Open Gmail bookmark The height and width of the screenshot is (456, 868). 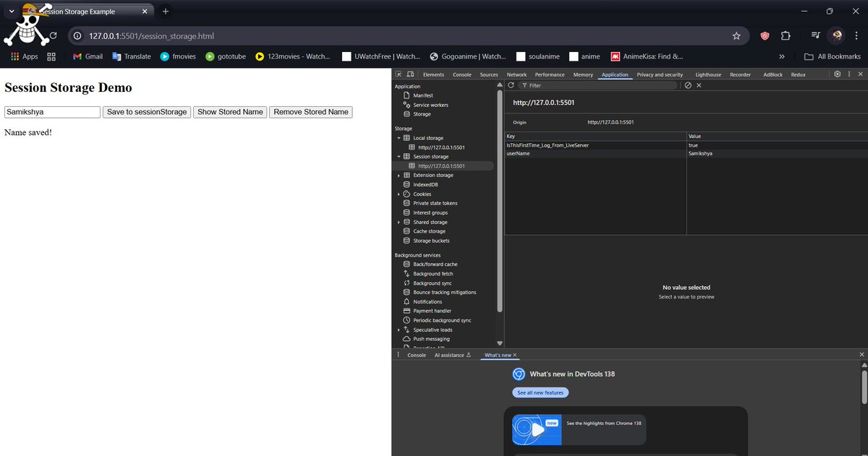coord(88,56)
